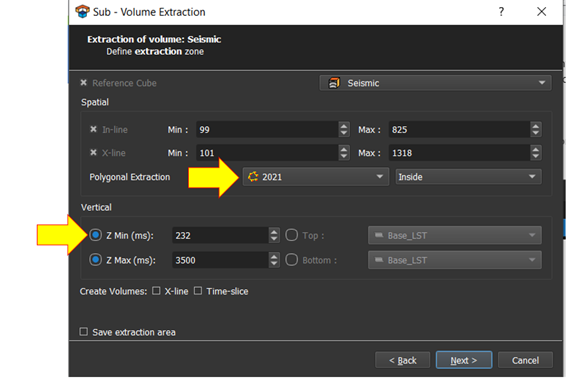Open the Seismic reference cube dropdown
567x379 pixels.
pyautogui.click(x=435, y=83)
